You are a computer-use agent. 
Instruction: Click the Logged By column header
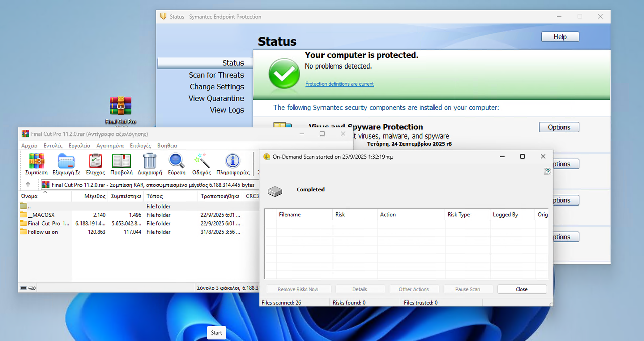[x=512, y=215]
